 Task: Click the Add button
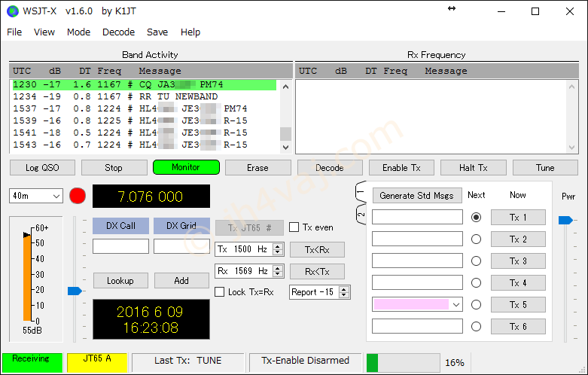(x=181, y=281)
